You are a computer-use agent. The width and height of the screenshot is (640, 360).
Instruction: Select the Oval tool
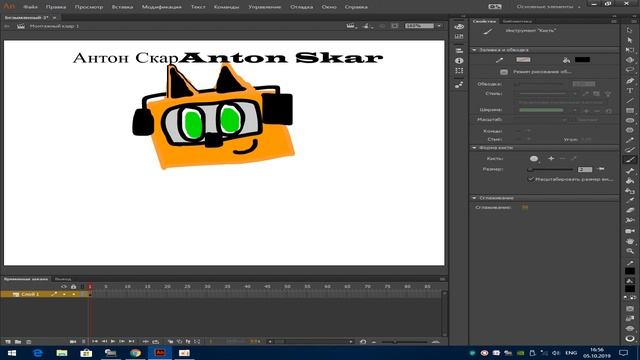coord(629,120)
